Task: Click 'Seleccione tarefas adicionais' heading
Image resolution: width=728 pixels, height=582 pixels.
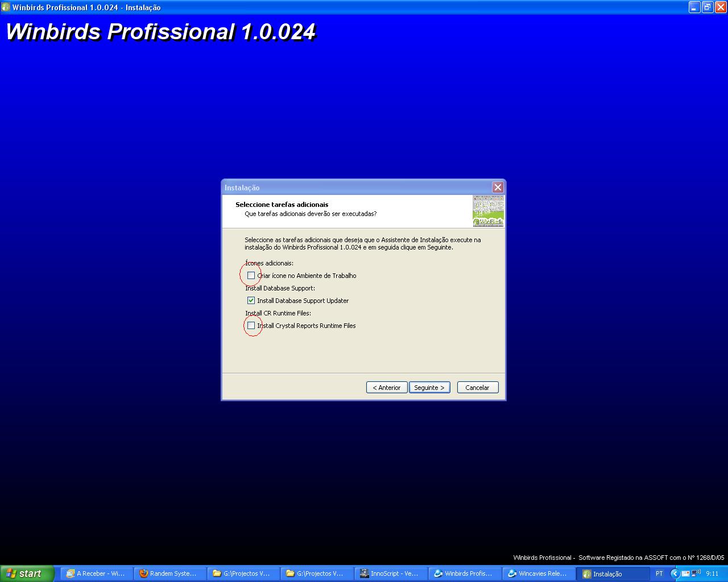Action: [282, 205]
